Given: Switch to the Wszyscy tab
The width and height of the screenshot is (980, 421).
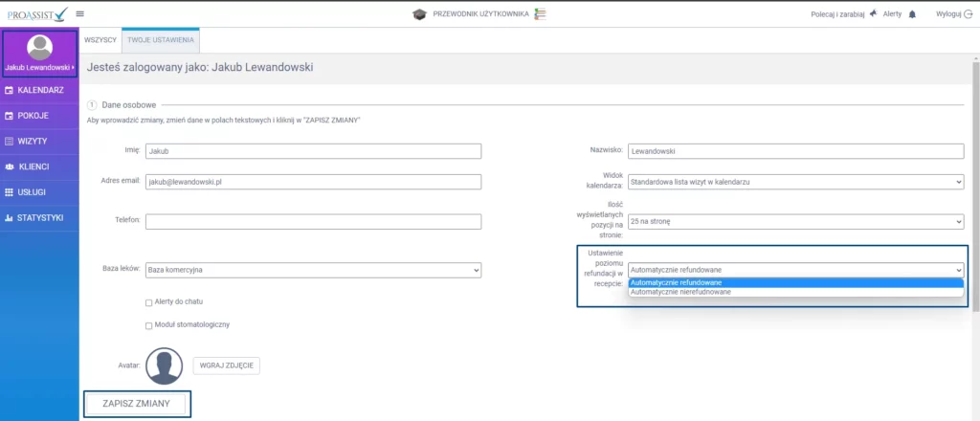Looking at the screenshot, I should point(100,39).
